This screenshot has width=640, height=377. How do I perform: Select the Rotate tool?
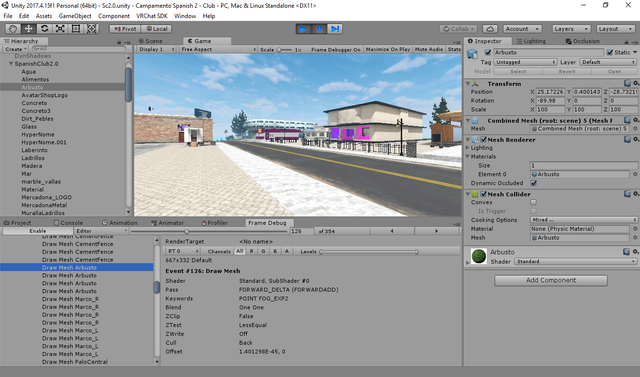point(44,29)
